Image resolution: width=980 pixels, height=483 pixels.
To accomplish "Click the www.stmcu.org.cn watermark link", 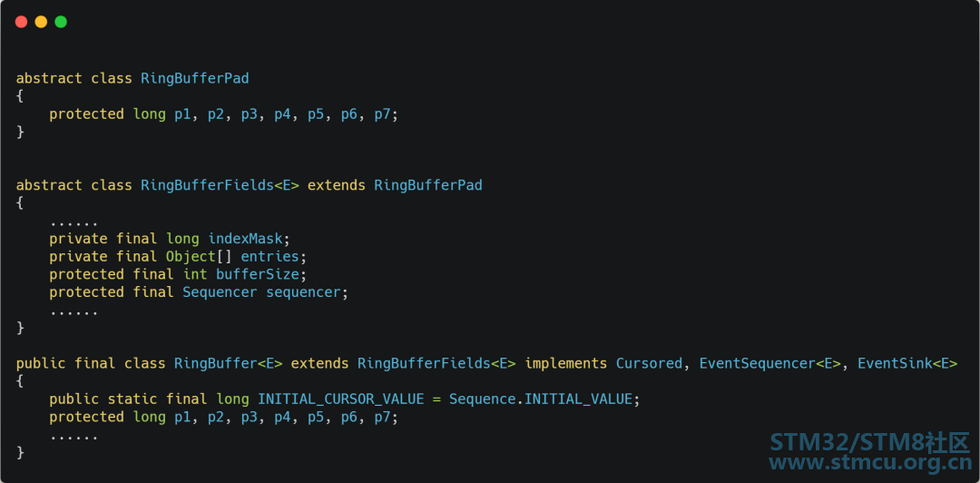I will coord(868,462).
